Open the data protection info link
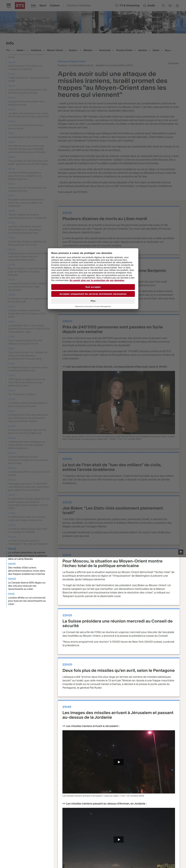 click(x=97, y=280)
